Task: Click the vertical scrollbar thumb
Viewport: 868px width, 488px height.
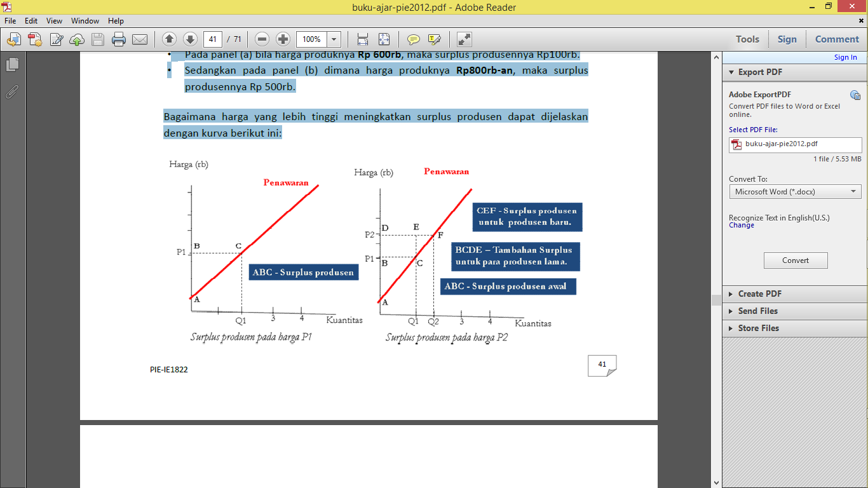Action: coord(717,300)
